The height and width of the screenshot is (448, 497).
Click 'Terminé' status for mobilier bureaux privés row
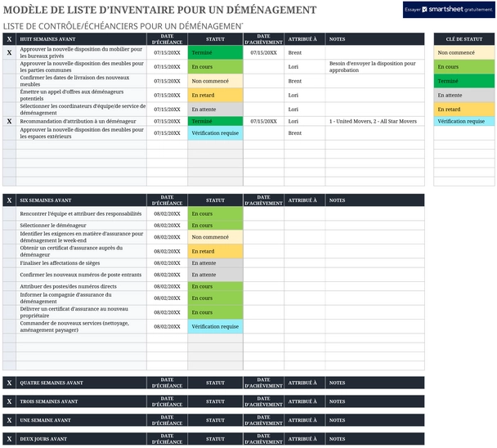click(x=215, y=52)
